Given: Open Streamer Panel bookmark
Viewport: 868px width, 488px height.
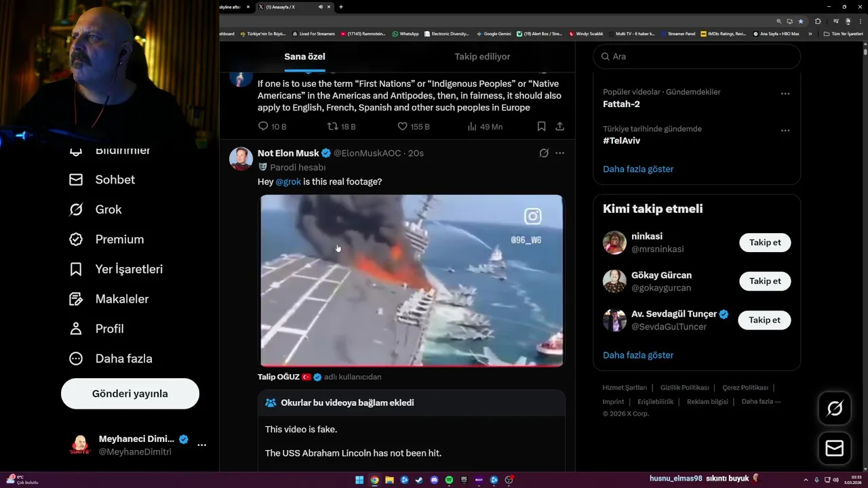Looking at the screenshot, I should 677,33.
